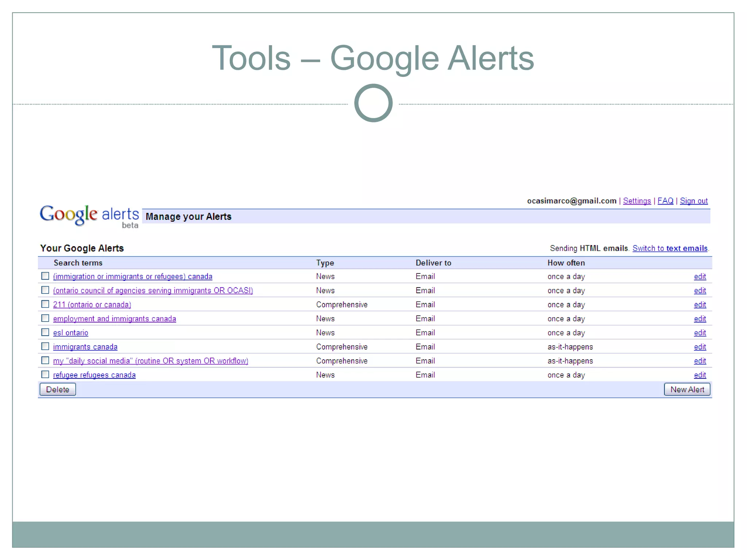Tick the checkbox for the OCASI alert
Viewport: 747px width, 560px height.
(x=45, y=290)
